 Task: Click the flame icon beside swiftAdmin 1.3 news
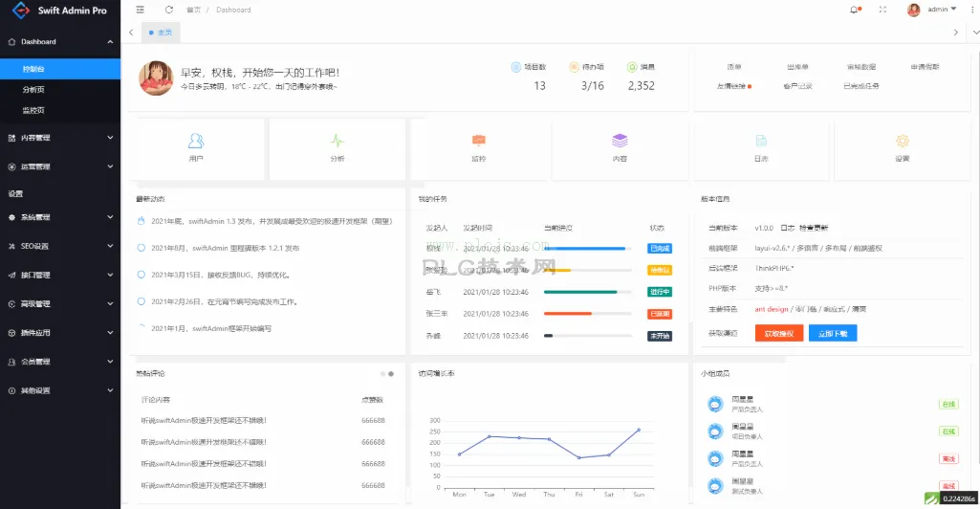(142, 221)
